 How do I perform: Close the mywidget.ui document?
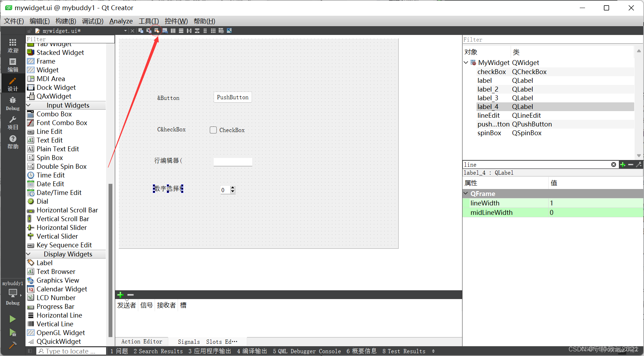[132, 31]
